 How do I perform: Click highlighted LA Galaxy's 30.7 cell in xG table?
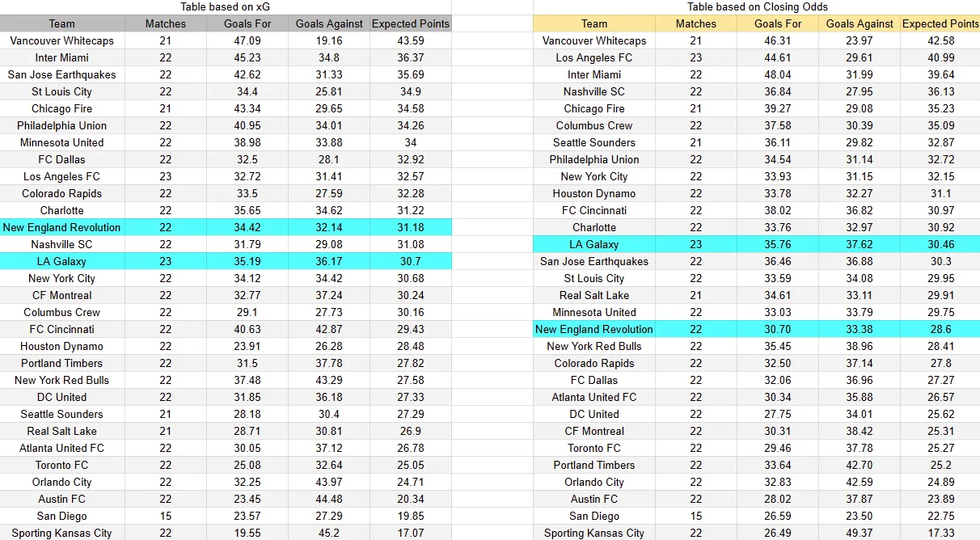pyautogui.click(x=411, y=261)
